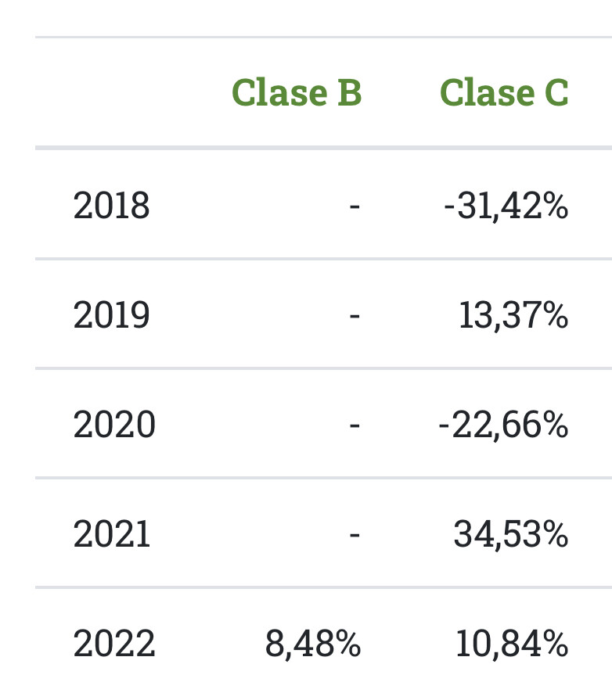
Task: Select the 2020 row label
Action: [114, 425]
